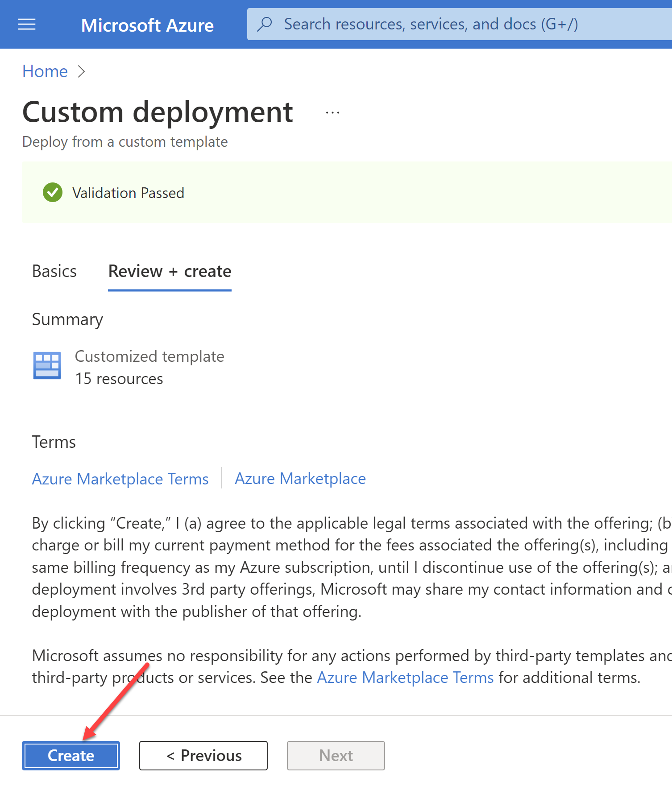Click the search magnifier icon

point(265,24)
